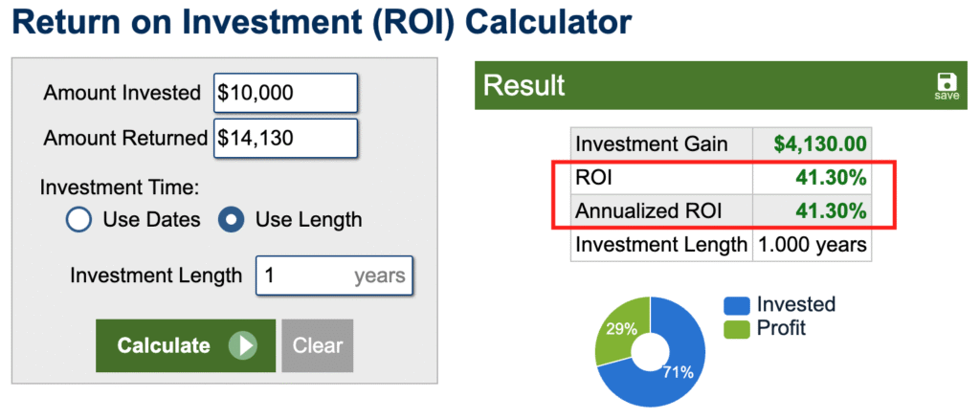Image resolution: width=980 pixels, height=419 pixels.
Task: Click the Amount Invested input field
Action: coord(285,93)
